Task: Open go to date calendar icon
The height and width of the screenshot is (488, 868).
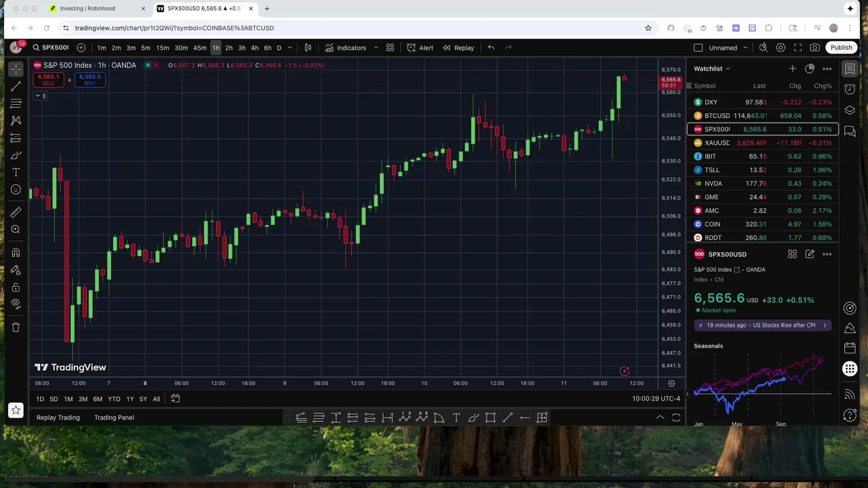Action: (x=175, y=399)
